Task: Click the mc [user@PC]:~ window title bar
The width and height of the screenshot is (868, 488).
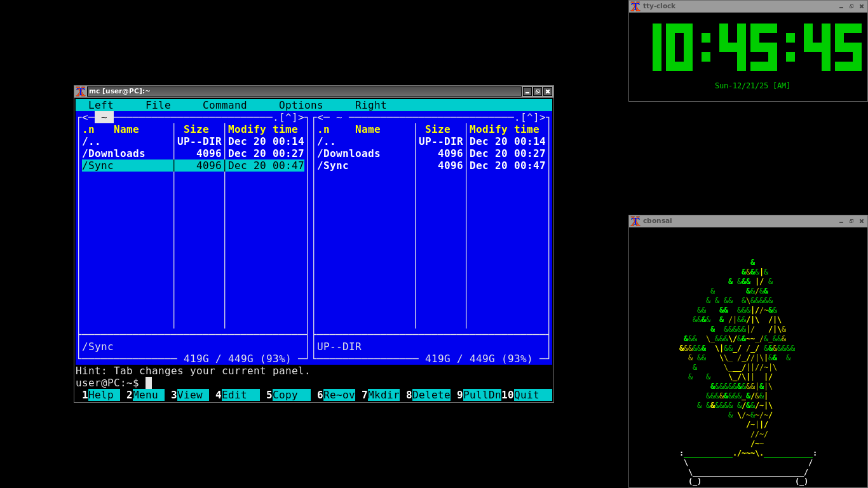Action: coord(304,91)
